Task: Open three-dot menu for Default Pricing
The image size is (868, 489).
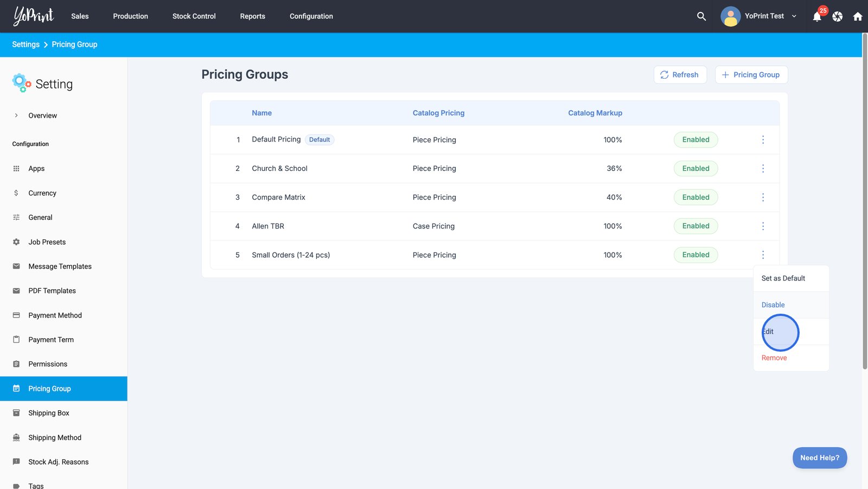Action: [x=763, y=140]
